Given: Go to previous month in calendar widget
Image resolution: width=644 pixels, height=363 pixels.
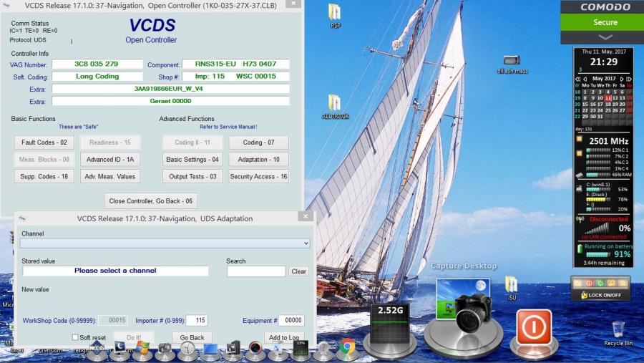Looking at the screenshot, I should [585, 79].
